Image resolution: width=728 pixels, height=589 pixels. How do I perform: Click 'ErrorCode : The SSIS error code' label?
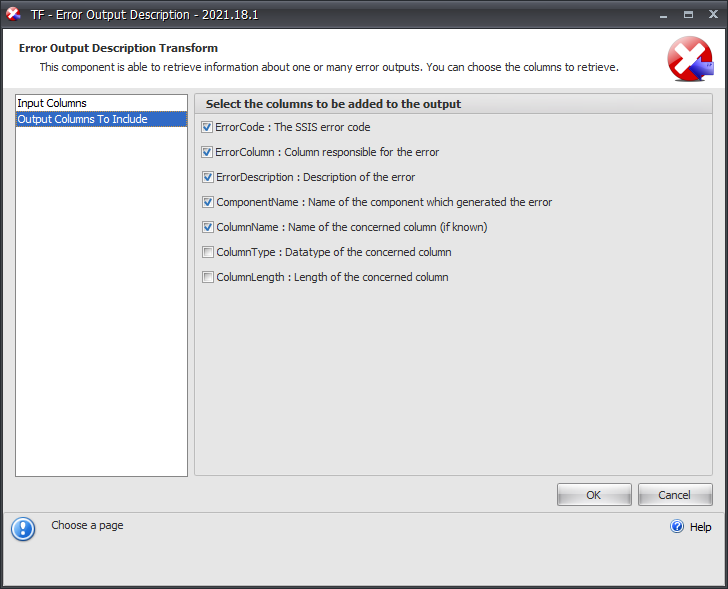(x=292, y=127)
